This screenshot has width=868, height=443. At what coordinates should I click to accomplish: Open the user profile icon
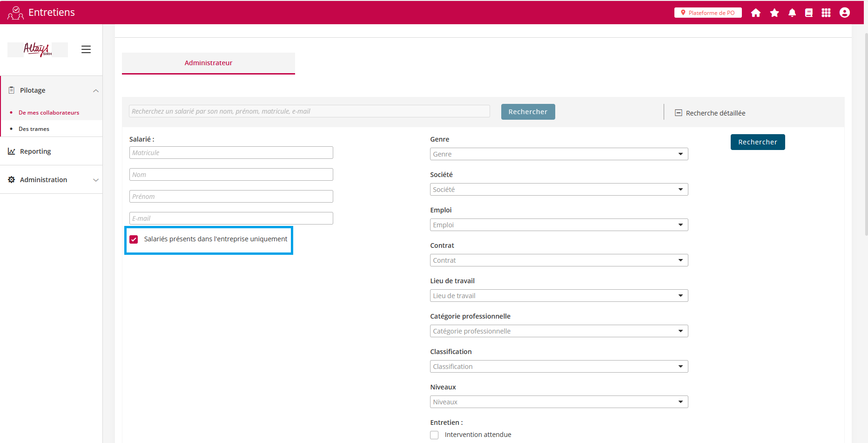tap(845, 13)
